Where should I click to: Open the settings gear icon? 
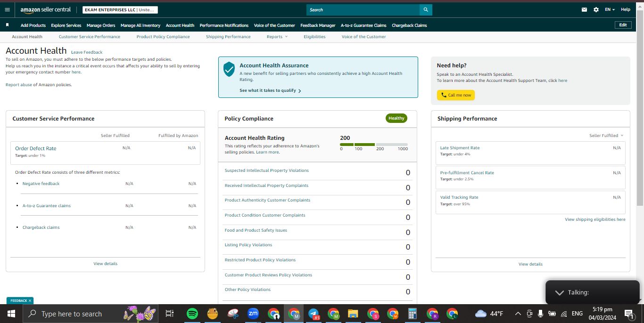click(x=596, y=9)
